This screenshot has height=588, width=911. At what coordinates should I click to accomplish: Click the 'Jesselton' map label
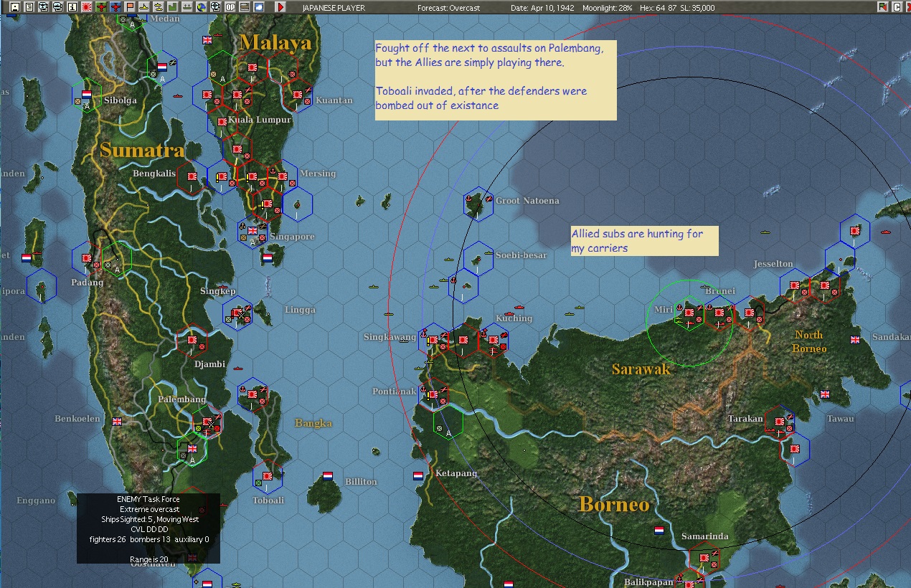pos(773,264)
